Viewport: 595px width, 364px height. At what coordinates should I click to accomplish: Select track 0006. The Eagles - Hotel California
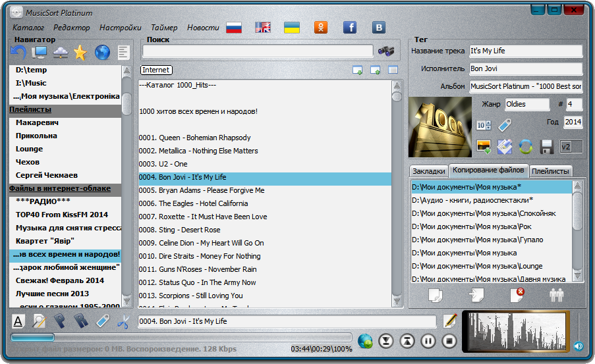coord(264,203)
